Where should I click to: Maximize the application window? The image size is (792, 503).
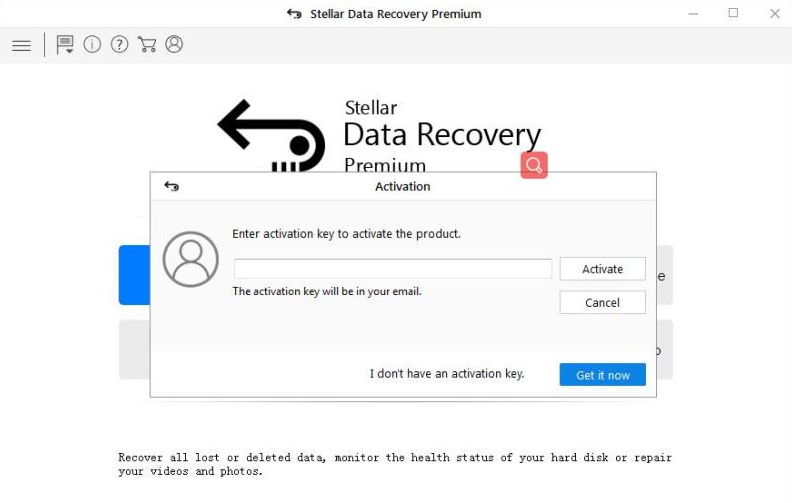pos(733,14)
